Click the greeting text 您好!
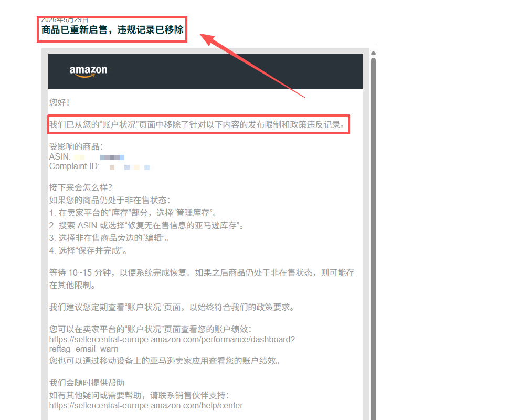The height and width of the screenshot is (420, 518). [59, 102]
